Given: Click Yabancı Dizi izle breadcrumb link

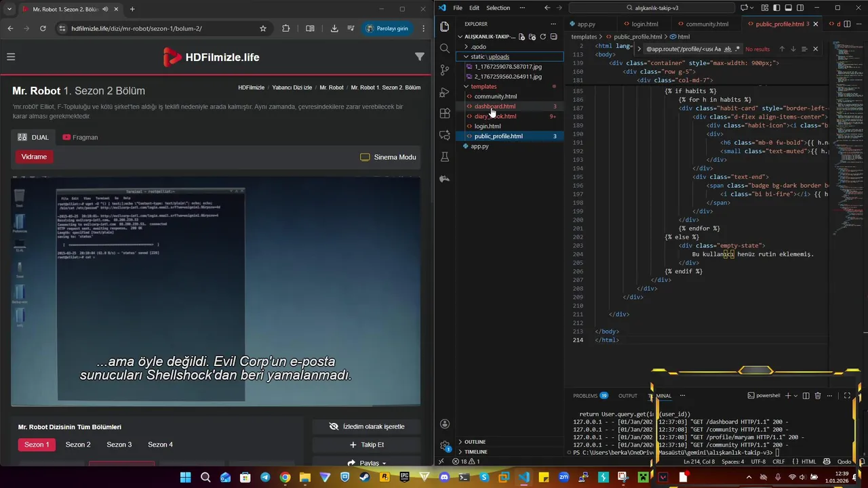Looking at the screenshot, I should pyautogui.click(x=292, y=87).
